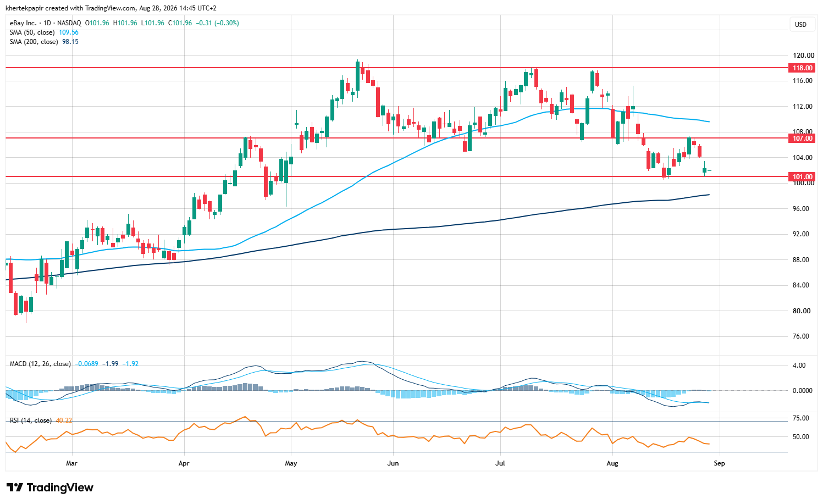Click the MACD axis label 0.0000
Viewport: 823px width, 504px height.
point(802,391)
